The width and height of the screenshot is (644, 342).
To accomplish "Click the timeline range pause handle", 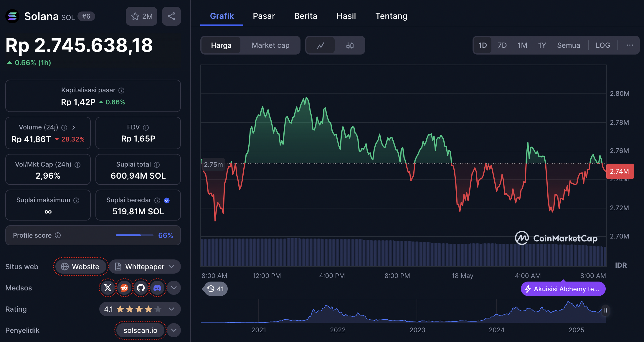I will click(x=605, y=310).
